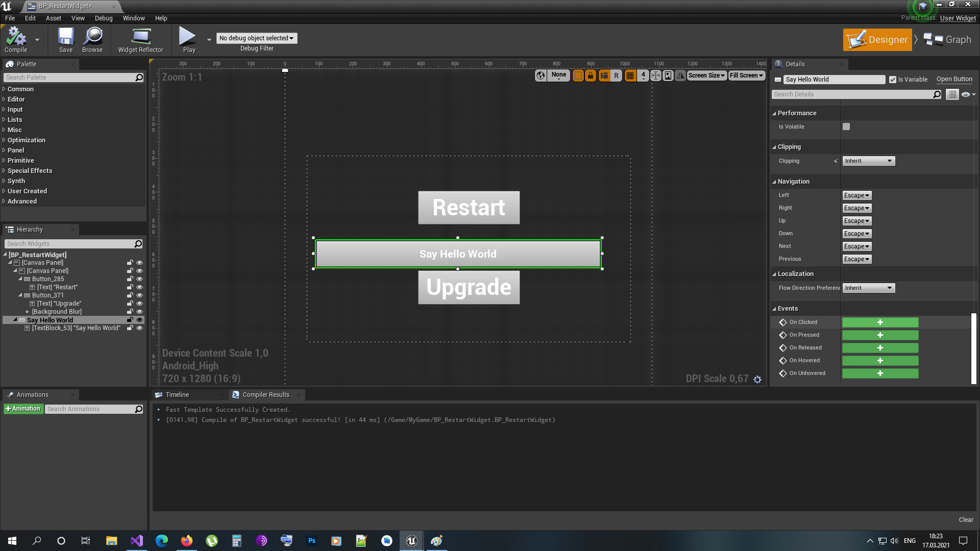
Task: Click the zoom to fit icon
Action: click(x=656, y=76)
